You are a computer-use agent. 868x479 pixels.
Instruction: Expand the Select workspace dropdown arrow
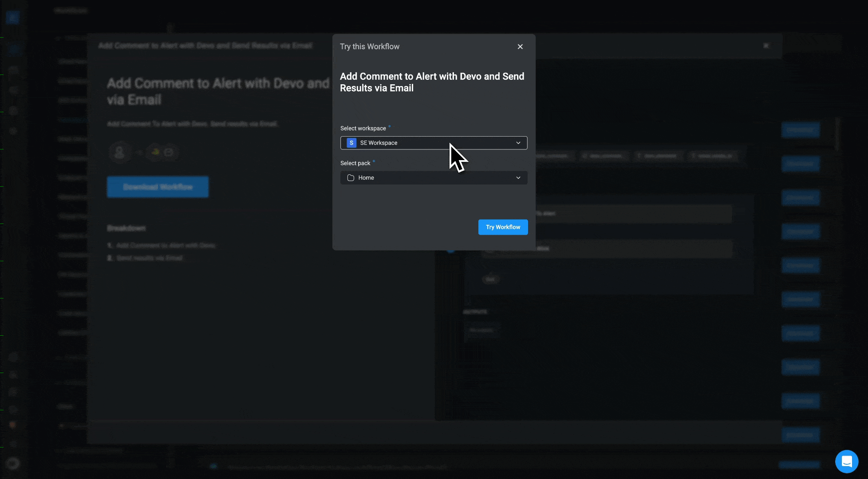coord(518,143)
